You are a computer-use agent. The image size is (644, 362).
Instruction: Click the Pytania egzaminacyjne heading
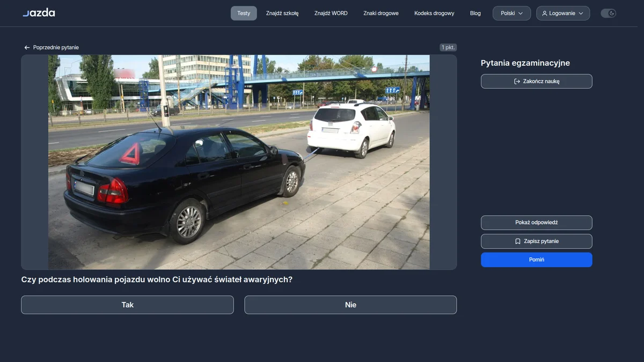[x=525, y=63]
